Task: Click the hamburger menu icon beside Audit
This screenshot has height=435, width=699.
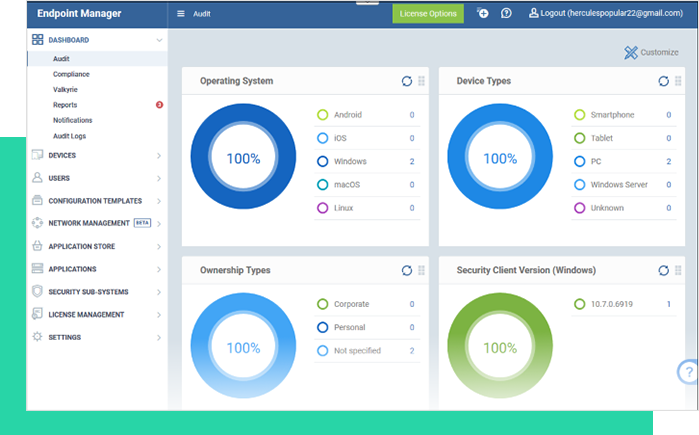Action: [x=180, y=14]
